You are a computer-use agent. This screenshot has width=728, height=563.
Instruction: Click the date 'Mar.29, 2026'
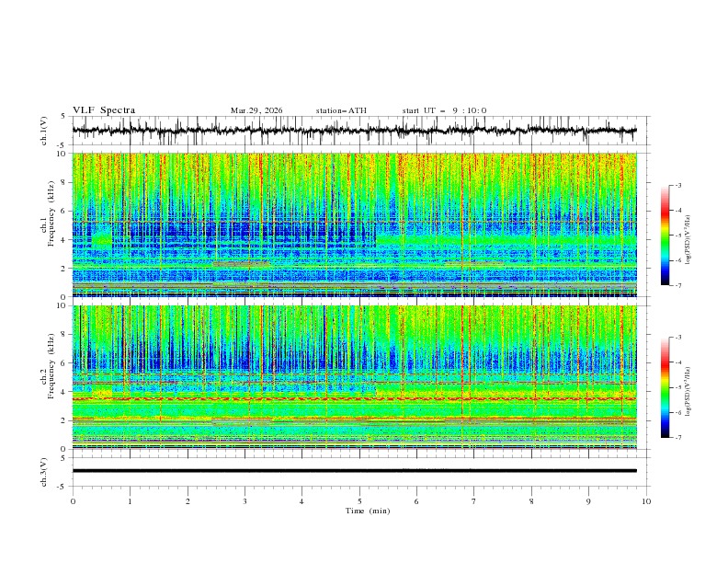pyautogui.click(x=256, y=110)
